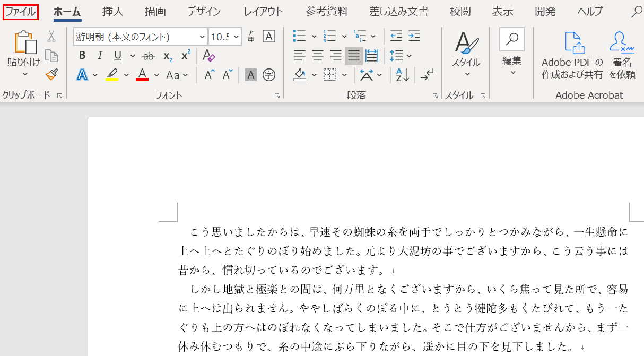Center align the text

pos(318,55)
